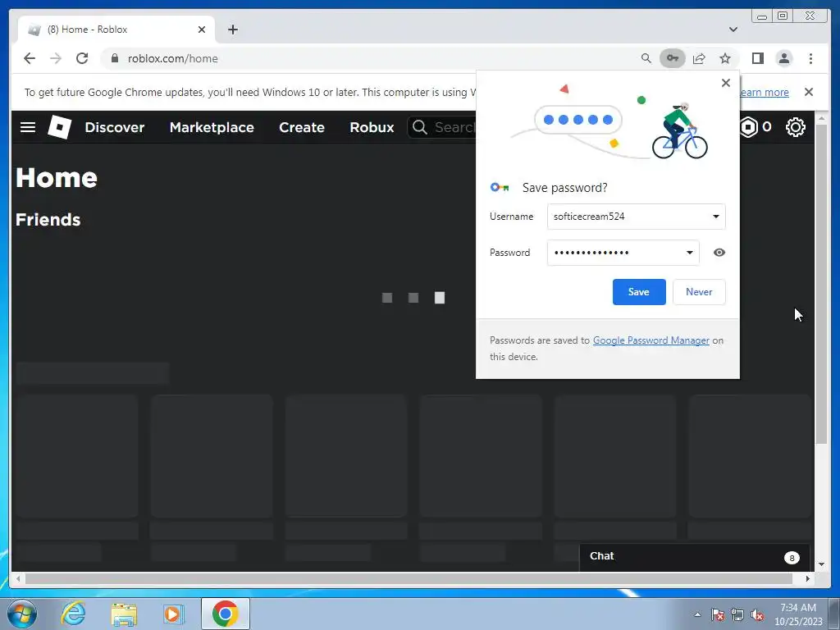Open Chrome side panel
This screenshot has width=840, height=630.
(x=757, y=58)
